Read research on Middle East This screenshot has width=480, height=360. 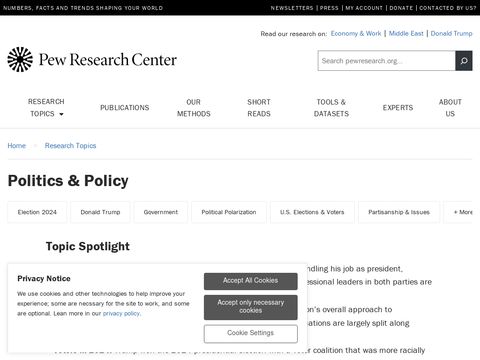tap(406, 33)
